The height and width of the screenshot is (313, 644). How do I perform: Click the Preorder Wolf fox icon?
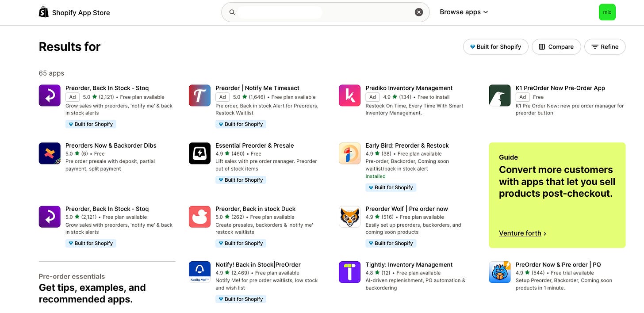pyautogui.click(x=349, y=217)
